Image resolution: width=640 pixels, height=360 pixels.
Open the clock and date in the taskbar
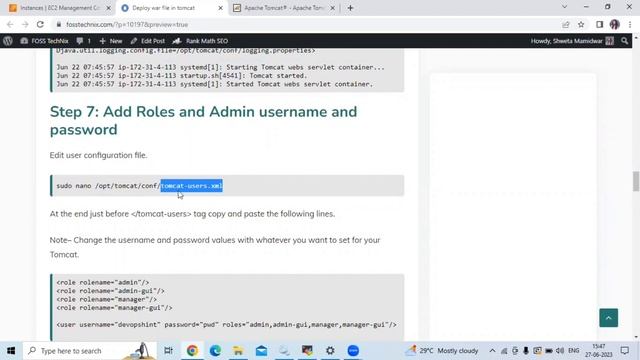[599, 351]
